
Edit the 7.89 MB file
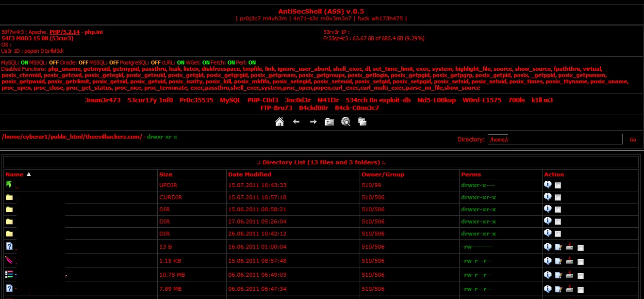559,289
